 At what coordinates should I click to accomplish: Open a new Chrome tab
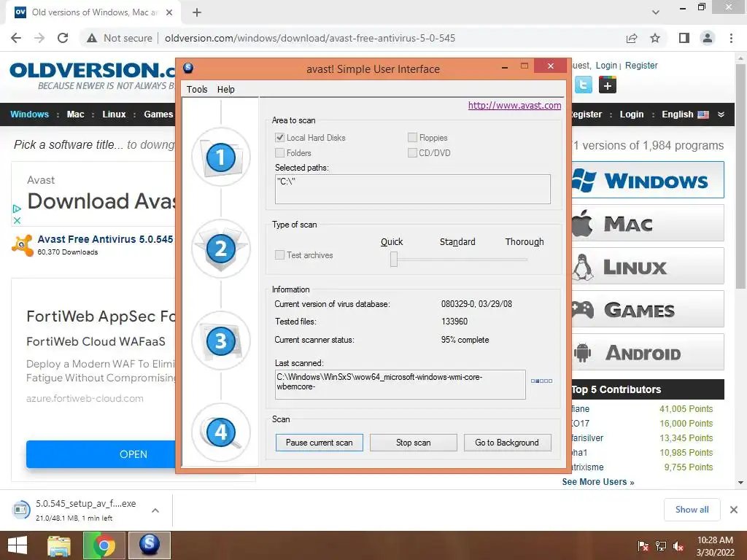click(197, 12)
